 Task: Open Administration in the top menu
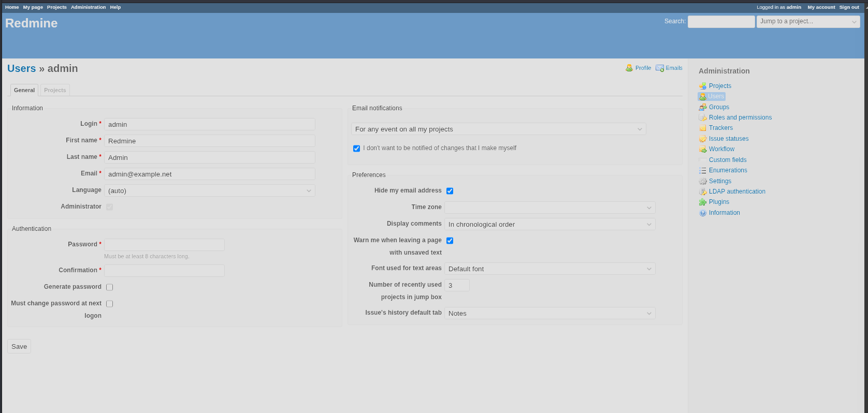(x=88, y=7)
